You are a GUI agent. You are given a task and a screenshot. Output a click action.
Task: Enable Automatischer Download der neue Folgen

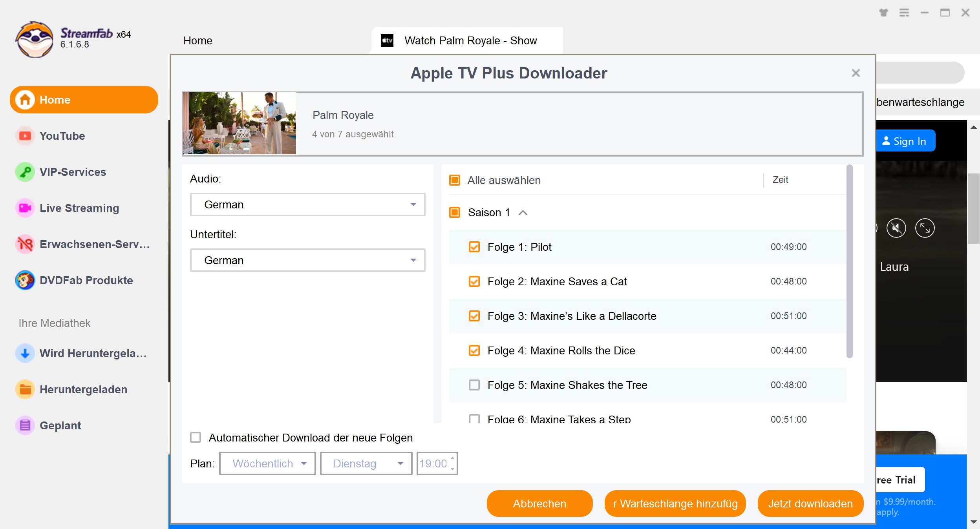coord(196,437)
